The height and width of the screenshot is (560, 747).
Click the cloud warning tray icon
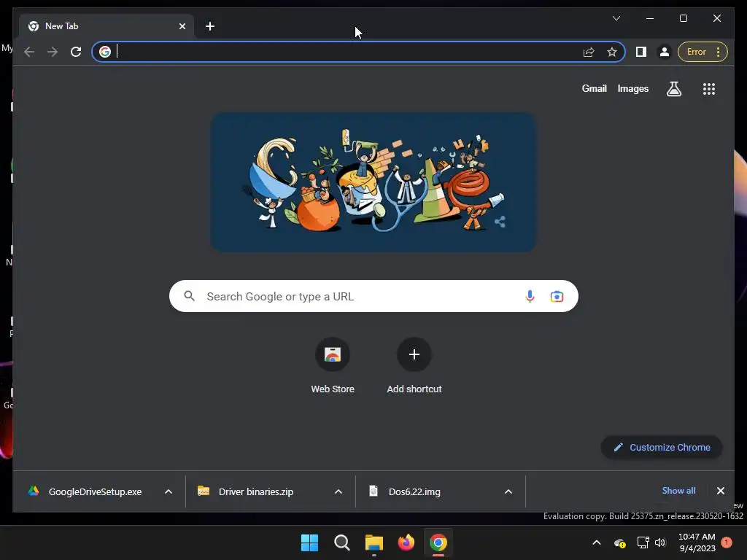(x=620, y=542)
